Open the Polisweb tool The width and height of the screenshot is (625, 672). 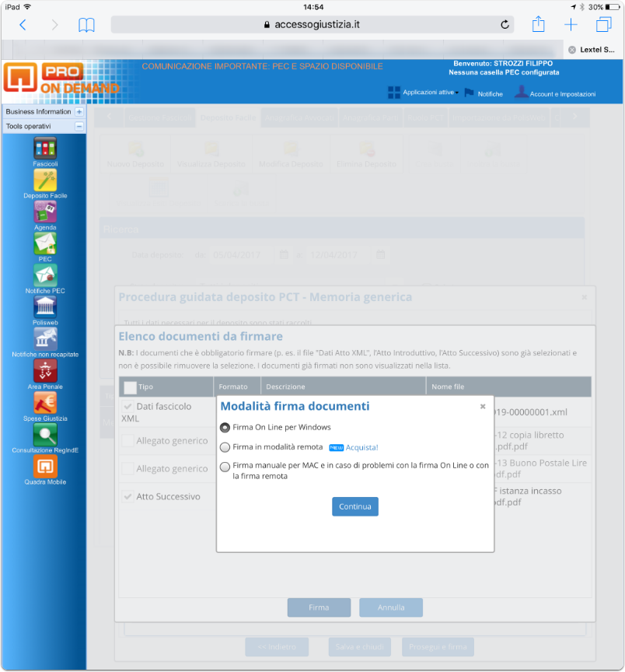pos(45,307)
